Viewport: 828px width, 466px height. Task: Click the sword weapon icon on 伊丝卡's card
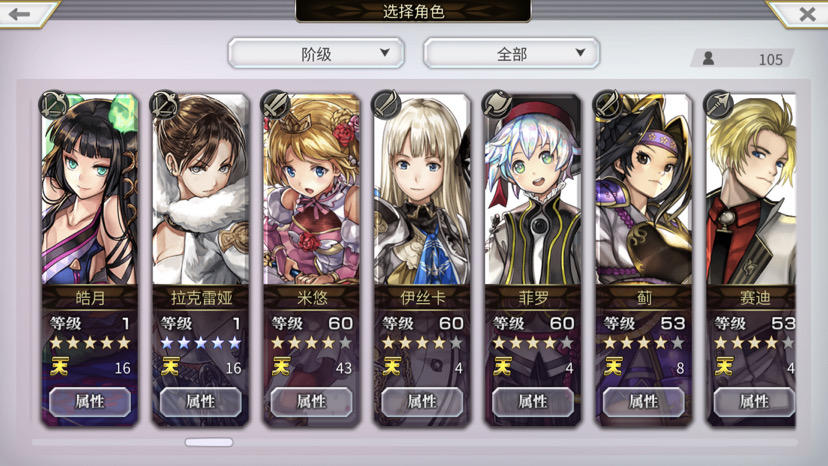[386, 104]
